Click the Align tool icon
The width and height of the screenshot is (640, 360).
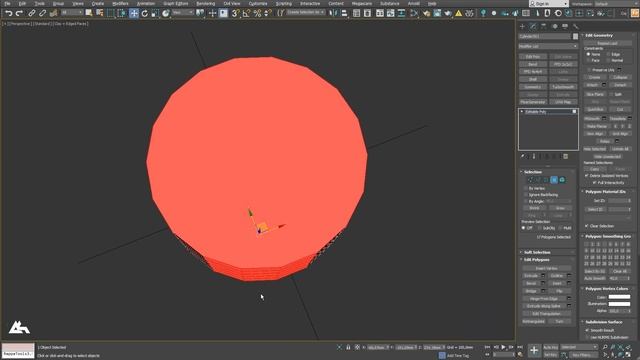pyautogui.click(x=344, y=13)
